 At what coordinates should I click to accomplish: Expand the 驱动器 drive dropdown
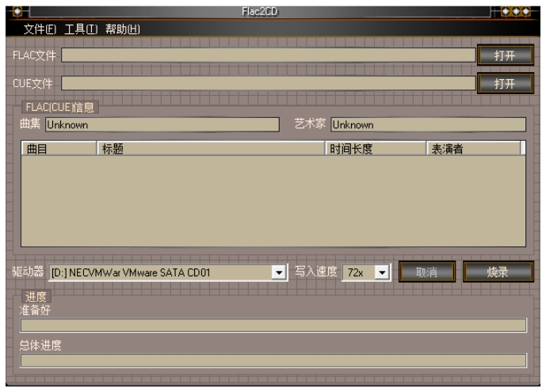[278, 272]
